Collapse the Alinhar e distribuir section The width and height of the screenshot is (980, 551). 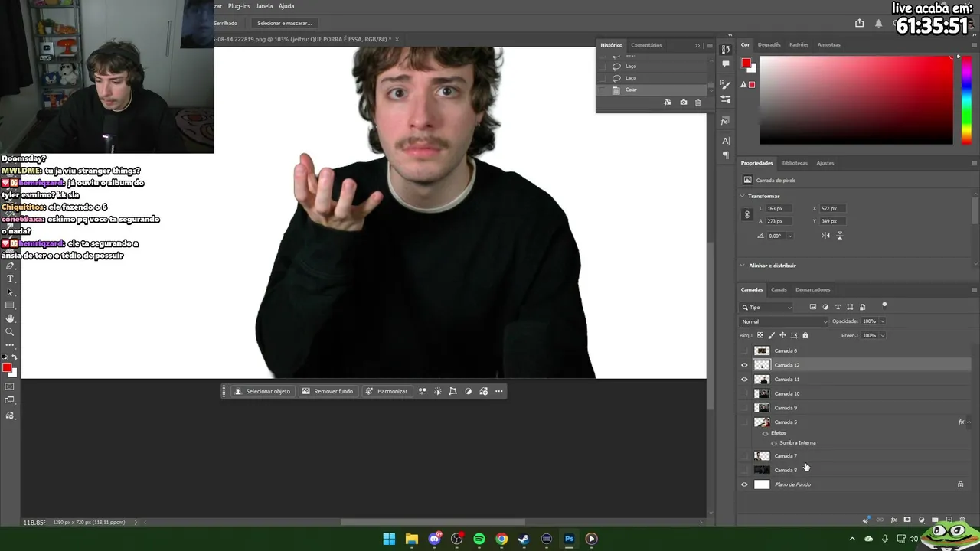(743, 266)
